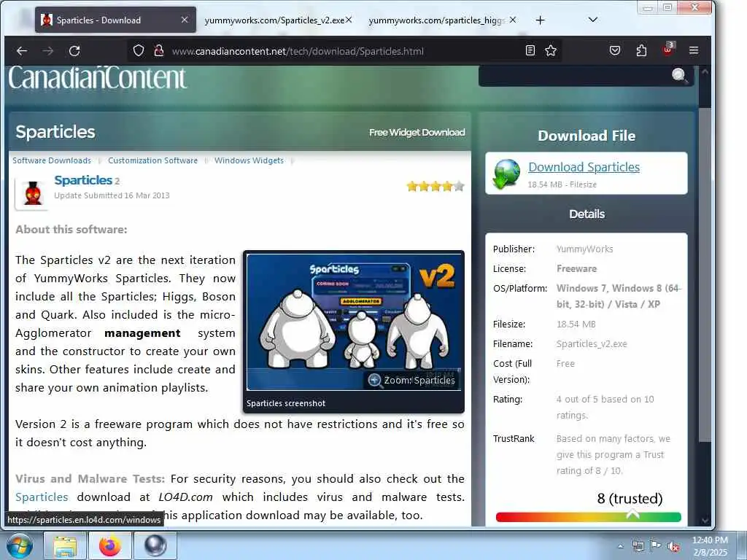Go back using the browser back arrow

coord(22,51)
